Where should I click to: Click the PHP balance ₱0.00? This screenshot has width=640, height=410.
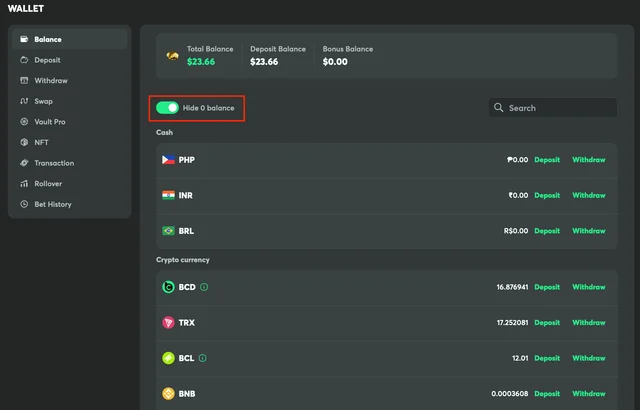click(518, 160)
